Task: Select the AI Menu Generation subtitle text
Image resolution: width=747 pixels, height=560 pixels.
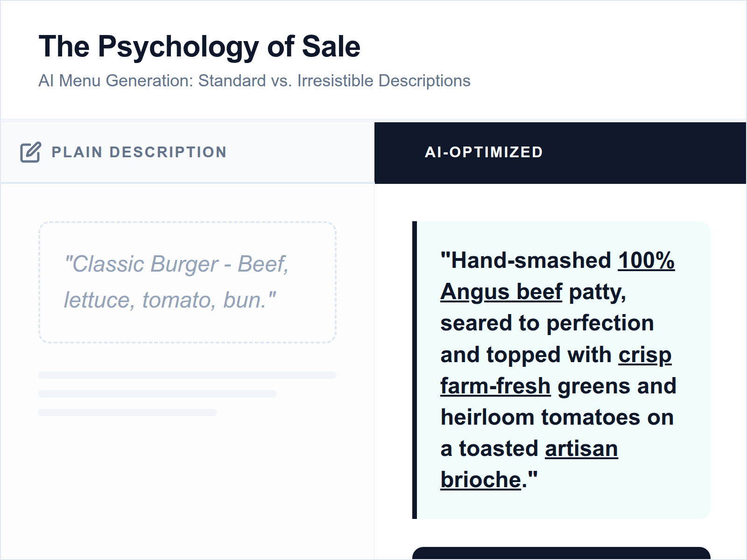Action: pos(254,80)
